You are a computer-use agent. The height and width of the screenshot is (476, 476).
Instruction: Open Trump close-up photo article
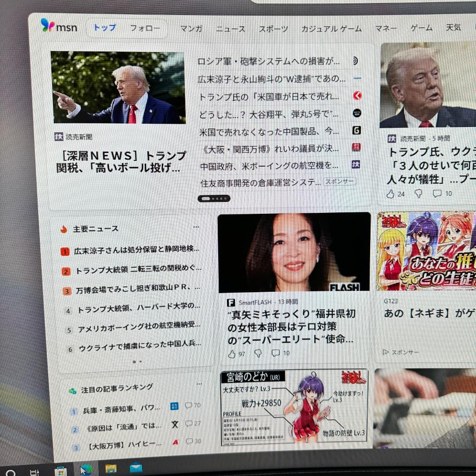pyautogui.click(x=428, y=86)
